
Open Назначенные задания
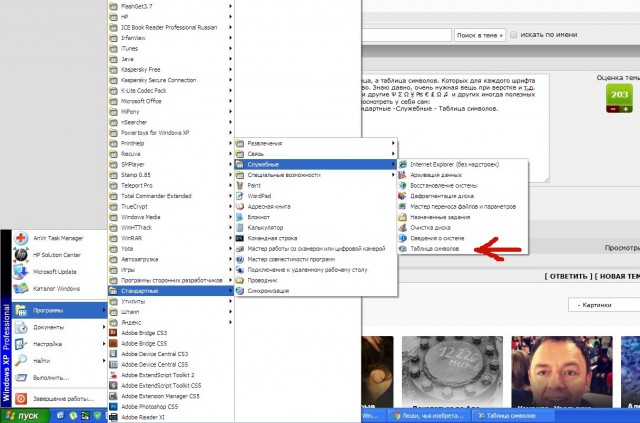pyautogui.click(x=440, y=217)
